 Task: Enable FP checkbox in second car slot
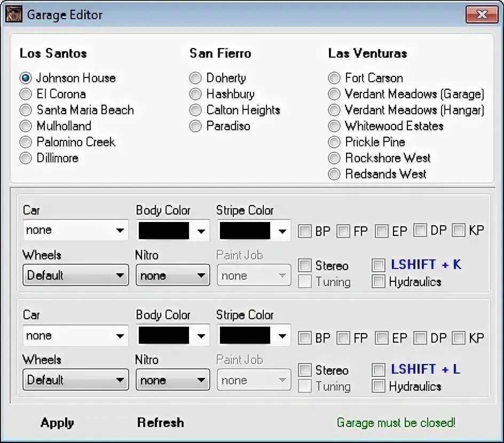point(343,338)
